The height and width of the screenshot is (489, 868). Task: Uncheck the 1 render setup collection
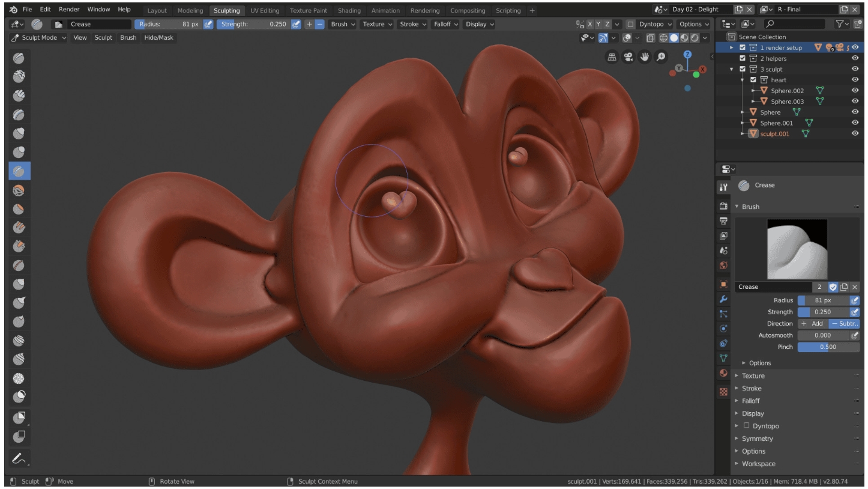click(x=743, y=47)
